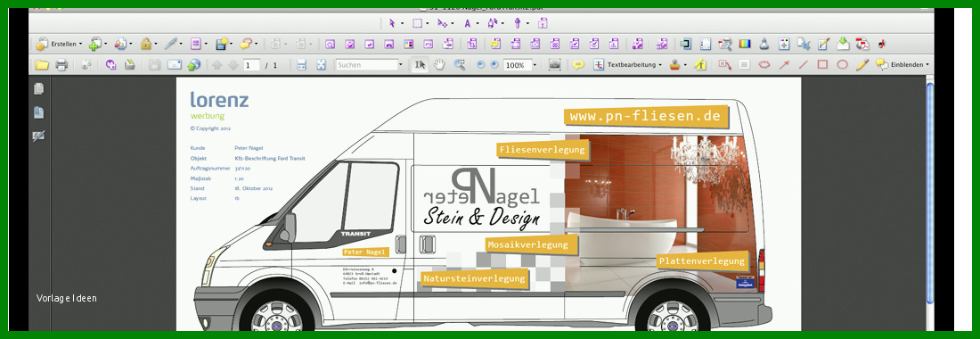Screen dimensions: 980x339
Task: Select the Hand tool
Action: 439,64
